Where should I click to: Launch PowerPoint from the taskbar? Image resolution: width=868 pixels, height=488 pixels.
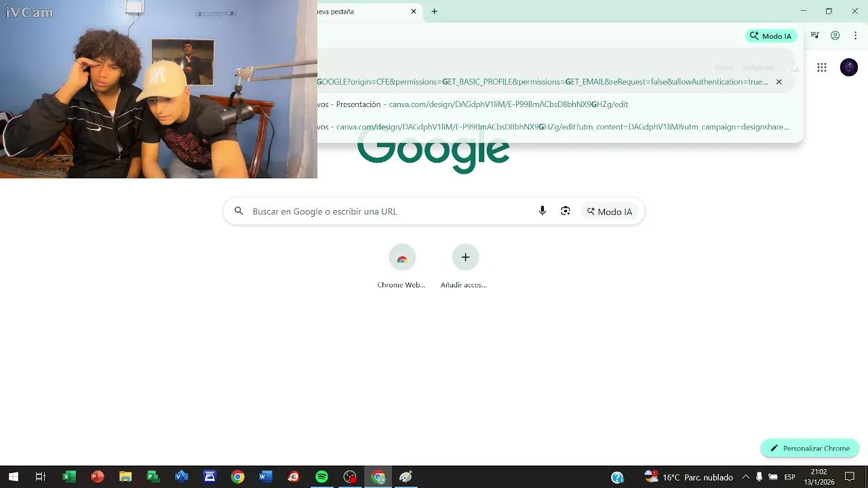pyautogui.click(x=97, y=477)
